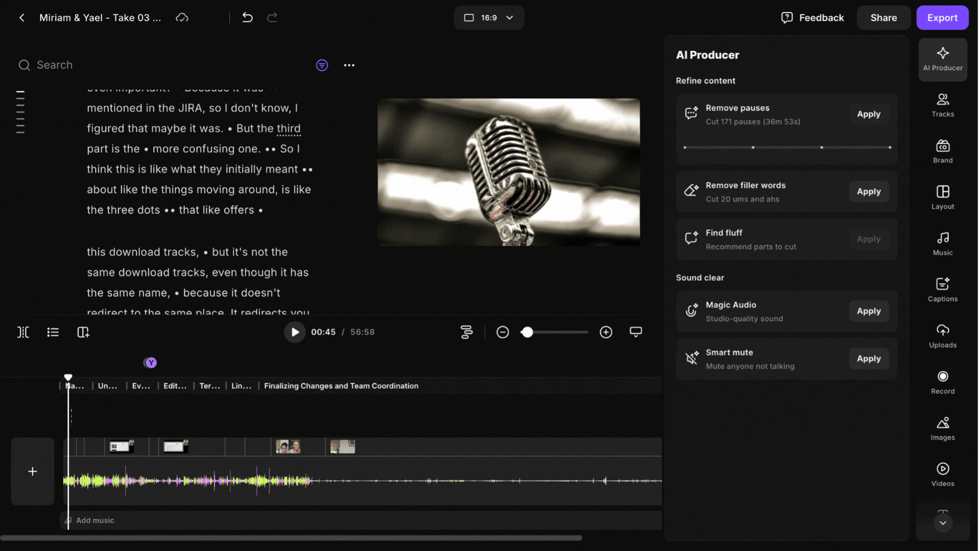Click the zoom out timeline icon
Viewport: 980px width, 551px height.
pos(502,332)
